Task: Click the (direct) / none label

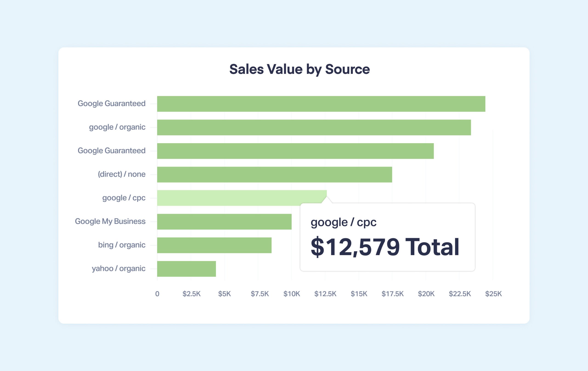Action: coord(122,174)
